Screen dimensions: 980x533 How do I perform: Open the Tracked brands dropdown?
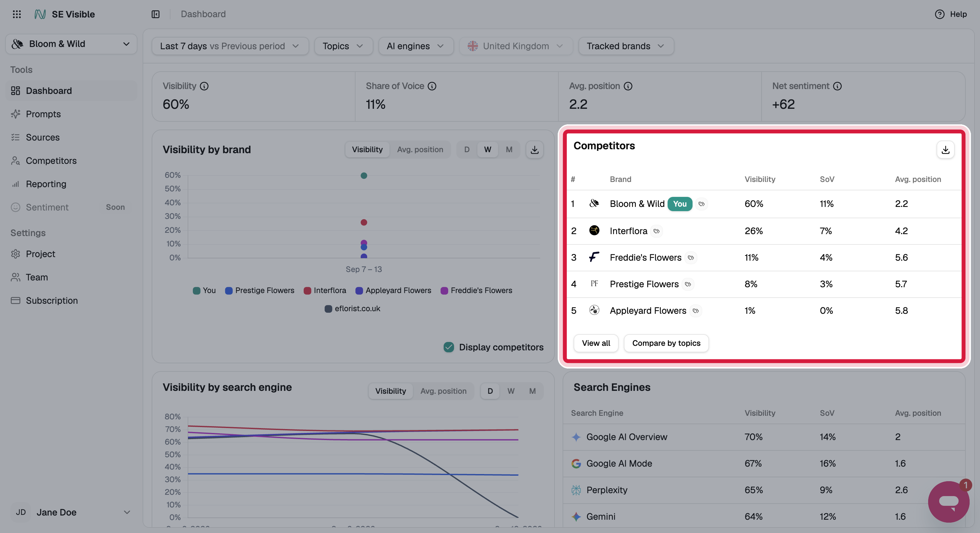pyautogui.click(x=626, y=46)
